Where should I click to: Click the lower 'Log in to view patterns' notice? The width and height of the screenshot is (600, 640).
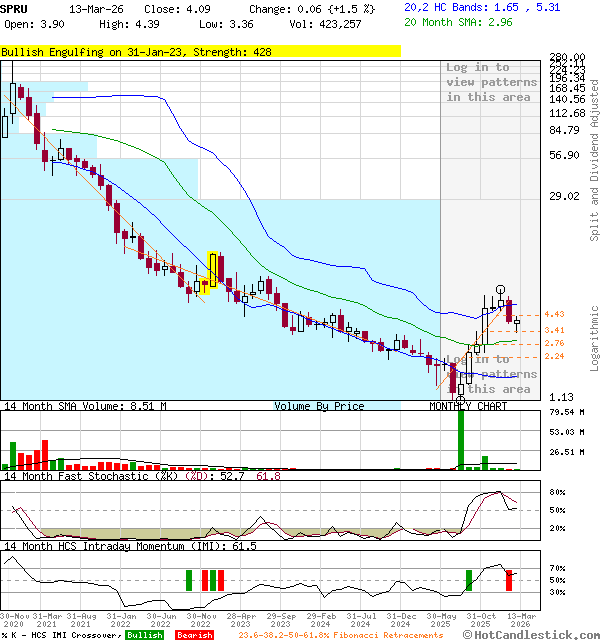(491, 374)
